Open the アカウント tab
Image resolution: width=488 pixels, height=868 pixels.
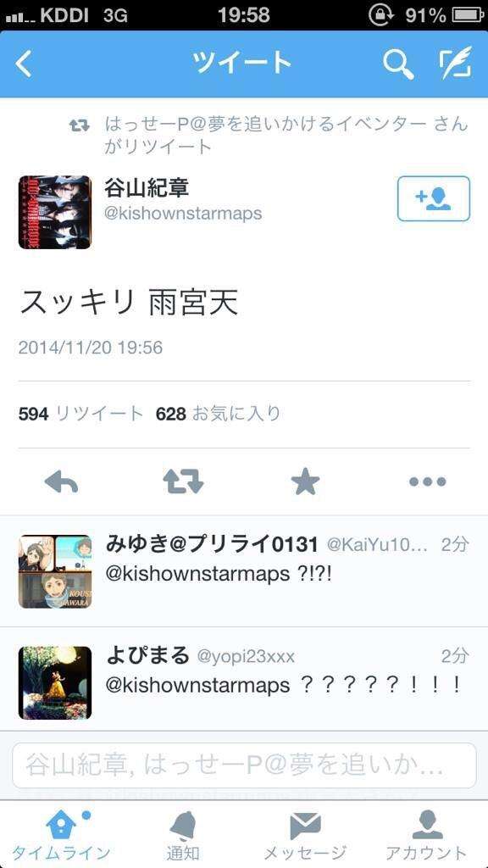pos(427,836)
